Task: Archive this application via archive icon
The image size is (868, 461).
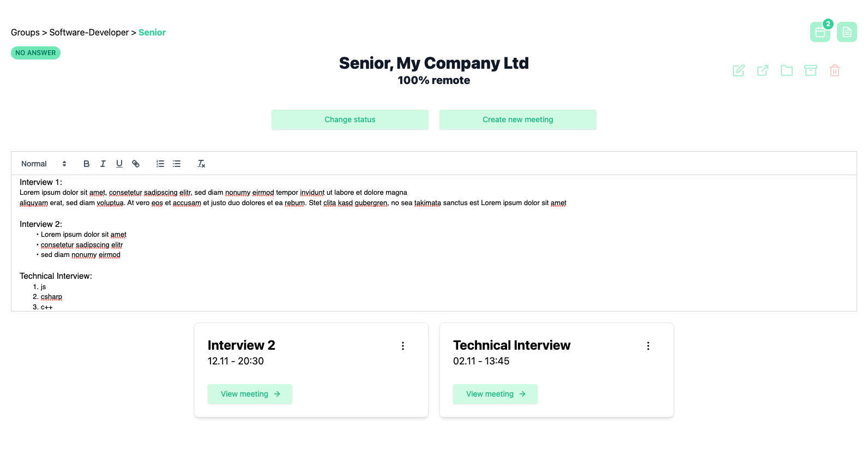Action: (x=811, y=70)
